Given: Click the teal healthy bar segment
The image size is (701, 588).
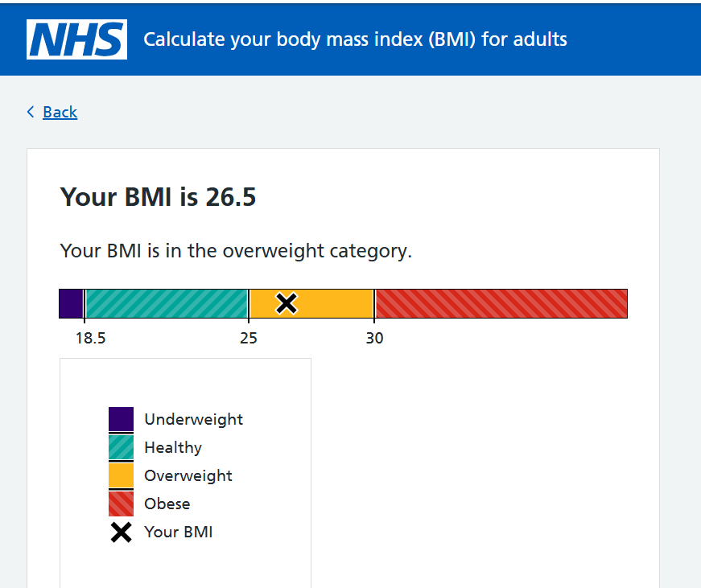Looking at the screenshot, I should pos(167,304).
